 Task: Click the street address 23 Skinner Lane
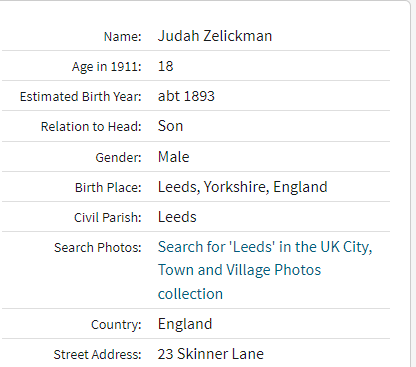[211, 354]
